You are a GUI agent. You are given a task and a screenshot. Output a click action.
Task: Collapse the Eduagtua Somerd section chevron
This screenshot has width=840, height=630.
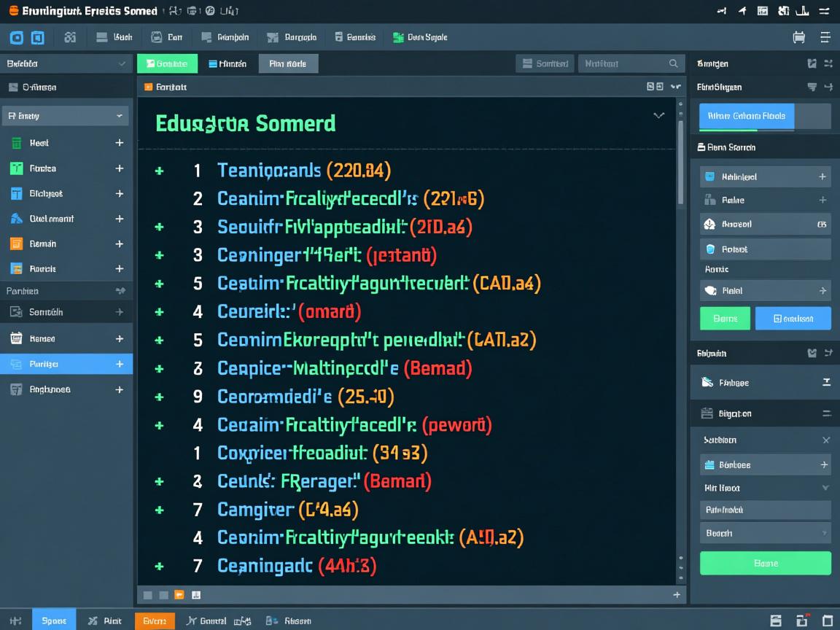658,116
